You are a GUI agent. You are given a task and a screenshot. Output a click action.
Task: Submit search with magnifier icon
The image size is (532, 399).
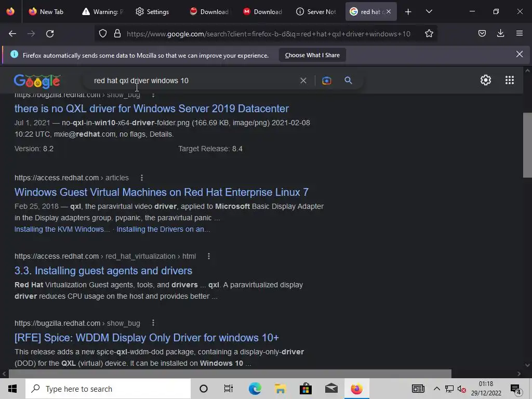coord(348,81)
